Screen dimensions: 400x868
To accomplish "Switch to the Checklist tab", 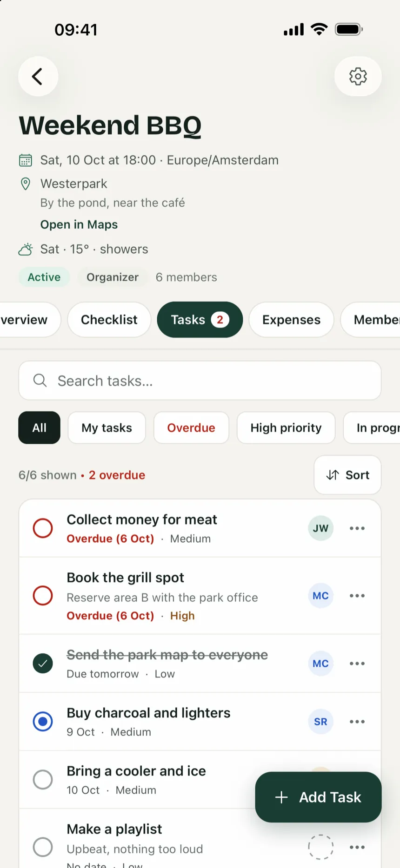I will point(109,320).
